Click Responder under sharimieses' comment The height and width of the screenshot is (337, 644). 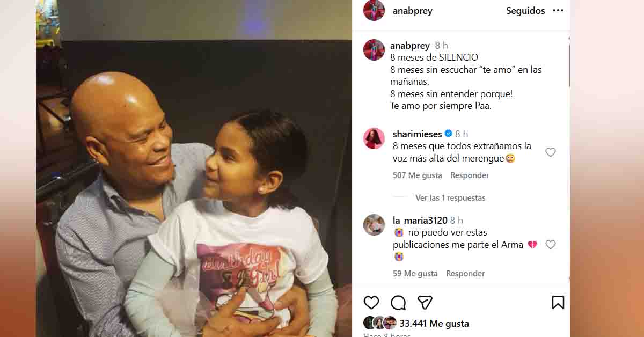(x=470, y=175)
